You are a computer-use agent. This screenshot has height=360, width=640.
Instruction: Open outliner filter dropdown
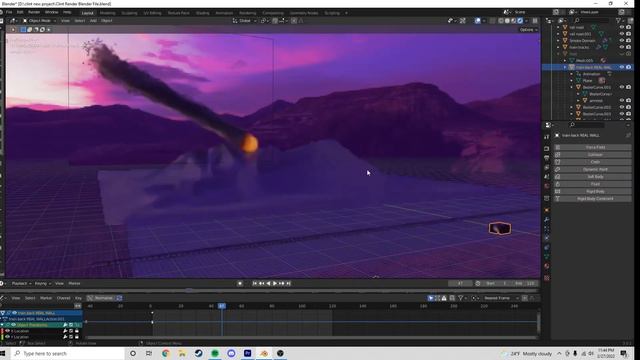(620, 20)
